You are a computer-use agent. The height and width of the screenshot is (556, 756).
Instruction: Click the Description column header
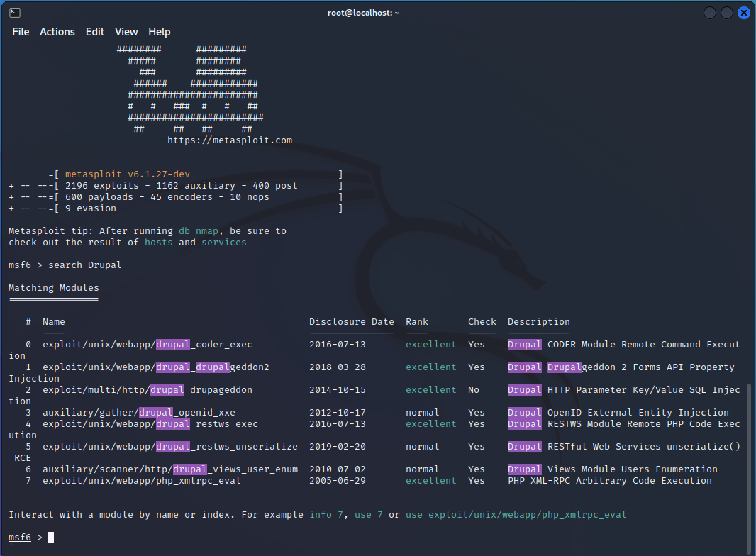coord(538,322)
